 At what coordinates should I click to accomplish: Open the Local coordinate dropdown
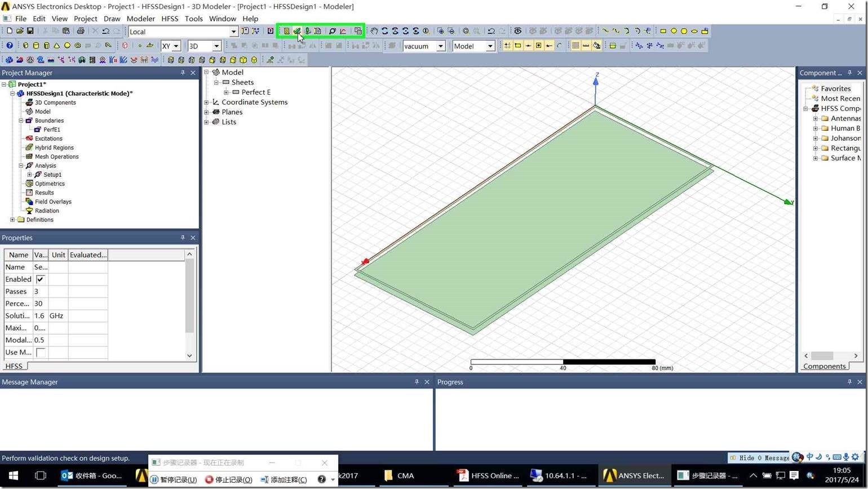(233, 32)
